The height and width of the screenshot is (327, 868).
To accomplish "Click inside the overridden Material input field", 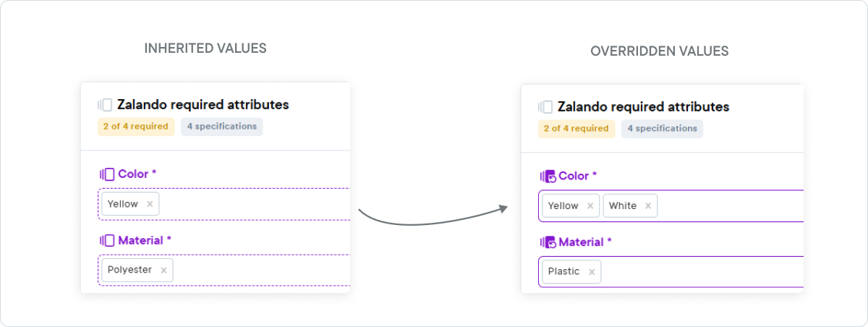I will tap(671, 272).
